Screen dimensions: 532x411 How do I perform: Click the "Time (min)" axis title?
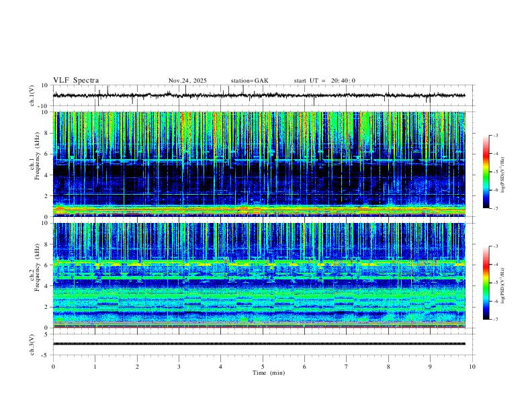pos(269,373)
